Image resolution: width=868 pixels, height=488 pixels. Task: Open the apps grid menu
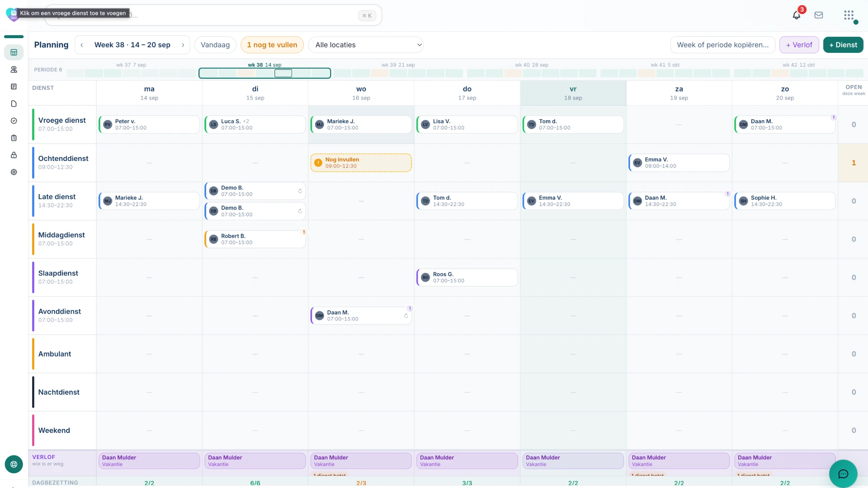[849, 15]
